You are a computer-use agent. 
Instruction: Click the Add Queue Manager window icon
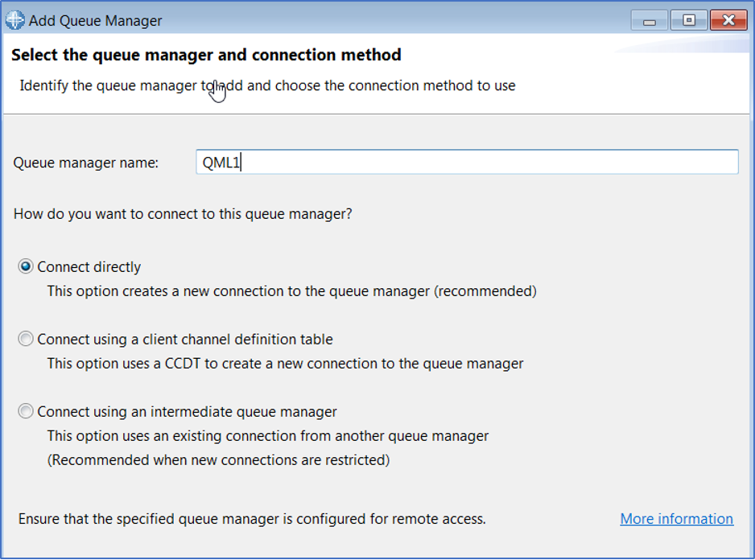pyautogui.click(x=14, y=20)
